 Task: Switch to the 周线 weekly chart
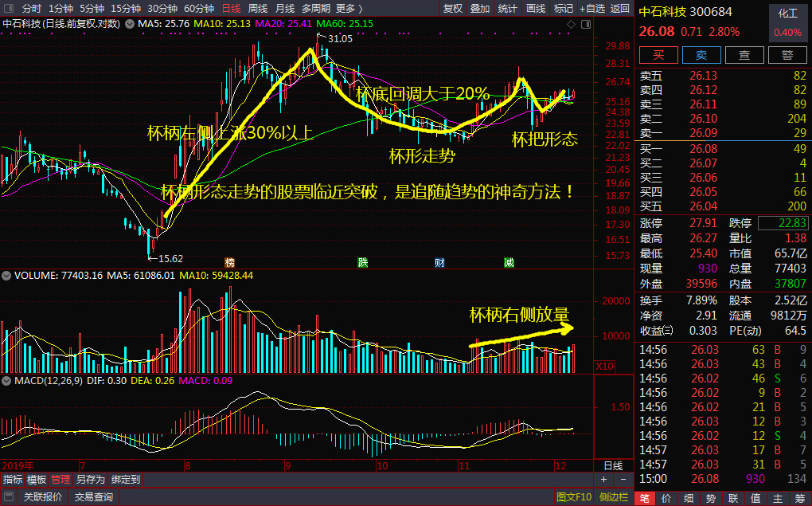(258, 8)
